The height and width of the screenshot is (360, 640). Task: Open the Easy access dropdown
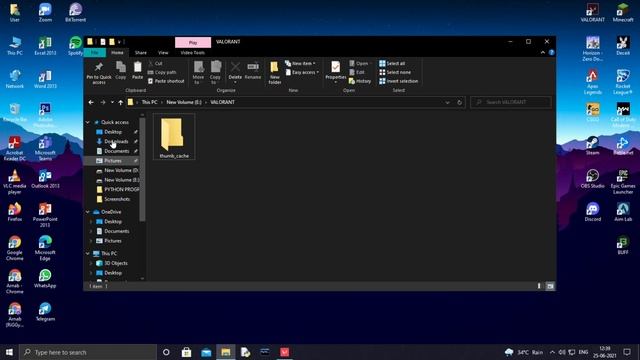302,72
